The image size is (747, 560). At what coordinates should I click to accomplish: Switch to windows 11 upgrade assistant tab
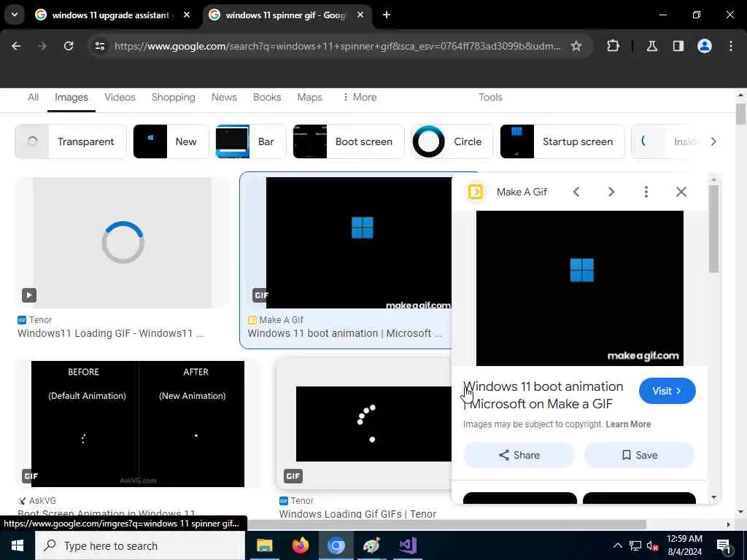(110, 15)
